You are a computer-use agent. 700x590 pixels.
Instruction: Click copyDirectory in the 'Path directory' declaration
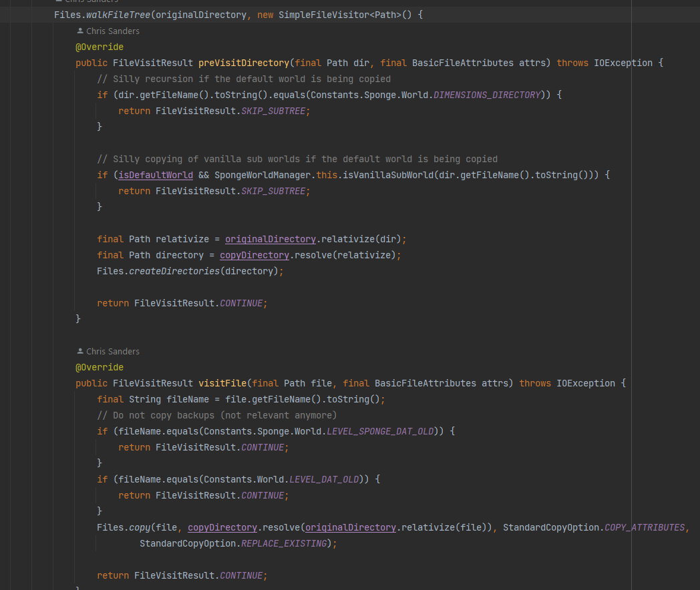254,255
